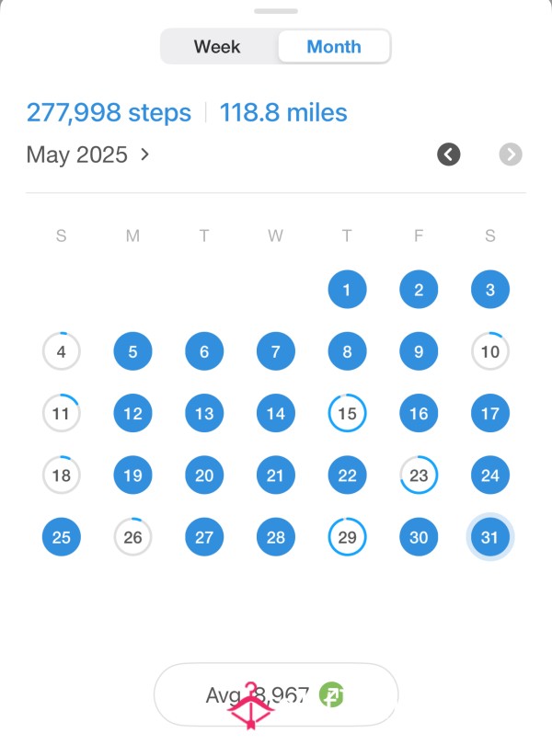Select day 10 progress ring
552x756 pixels.
click(489, 351)
